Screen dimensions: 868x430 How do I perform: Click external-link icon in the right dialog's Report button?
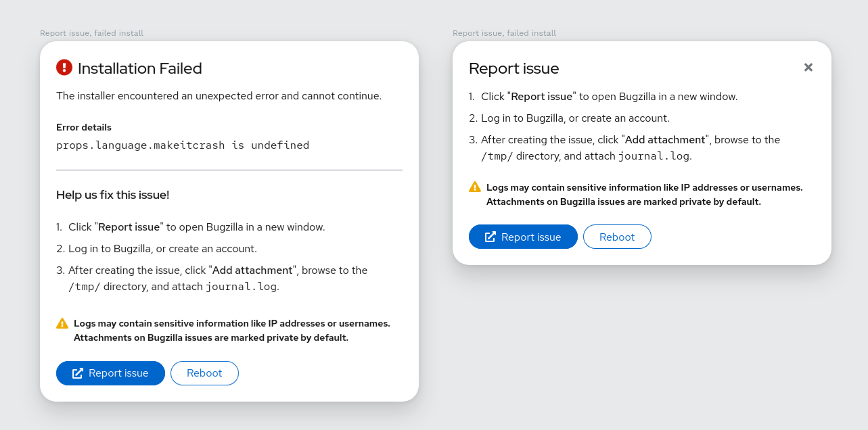pyautogui.click(x=490, y=237)
